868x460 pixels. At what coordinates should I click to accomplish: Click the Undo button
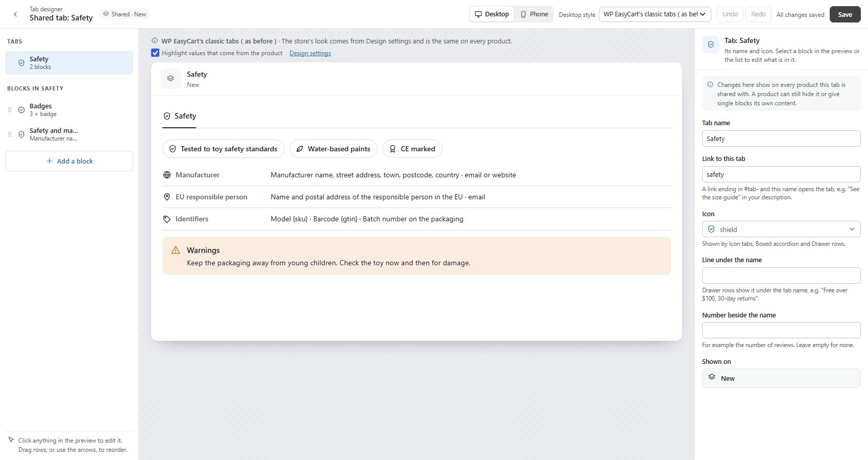[730, 14]
